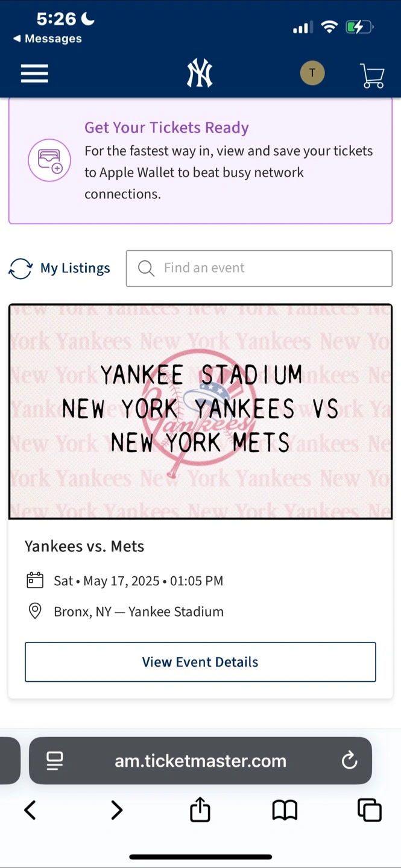Tap the am.ticketmaster.com address bar
The width and height of the screenshot is (401, 868).
point(200,761)
